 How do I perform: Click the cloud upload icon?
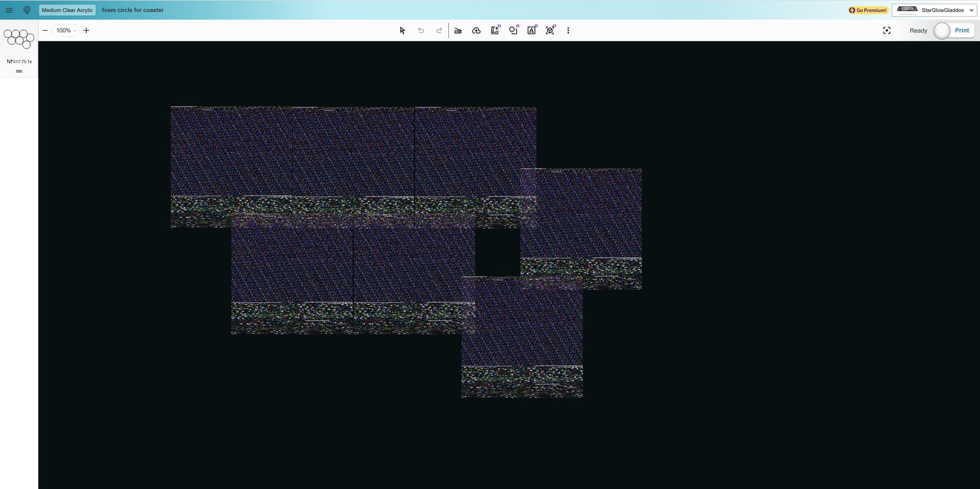(x=476, y=31)
